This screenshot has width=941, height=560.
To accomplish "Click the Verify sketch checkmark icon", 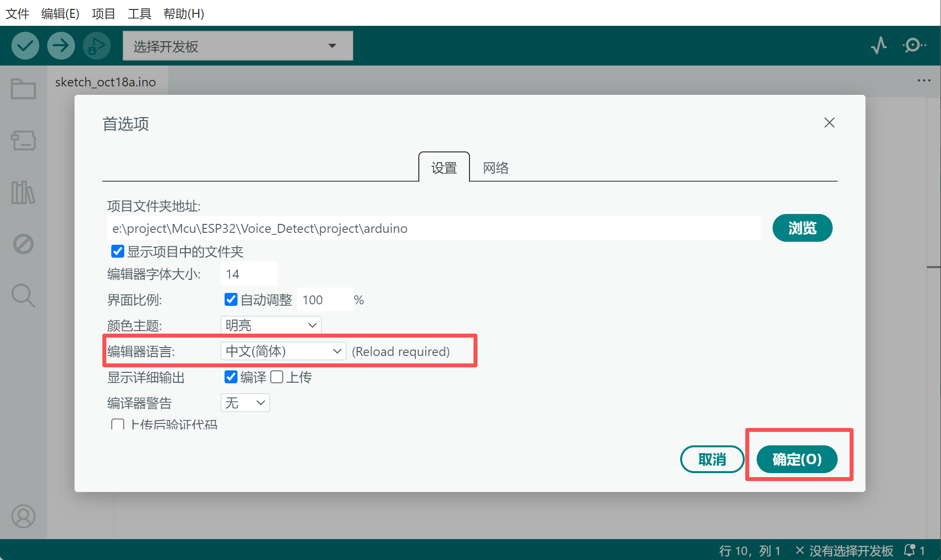I will [25, 45].
